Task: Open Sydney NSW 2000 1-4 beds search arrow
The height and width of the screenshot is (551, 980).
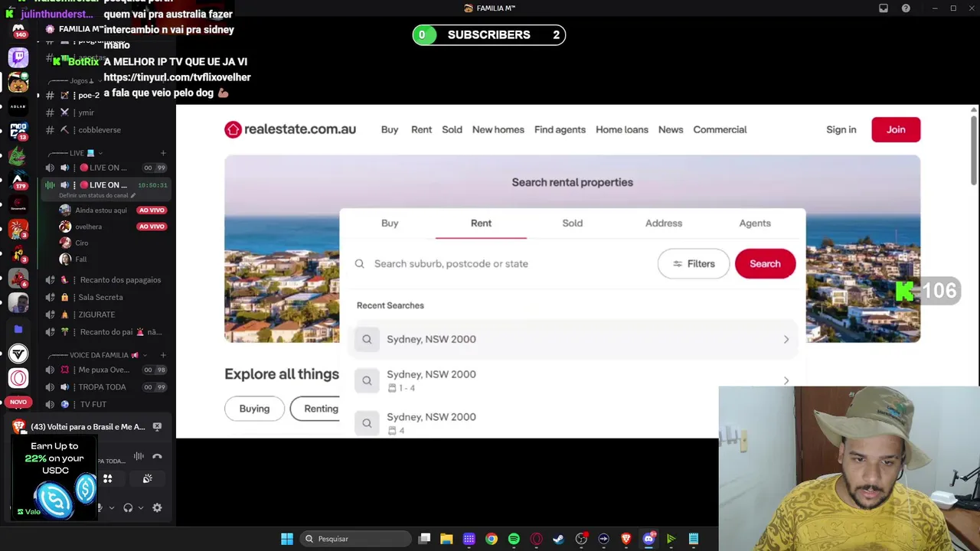Action: click(x=786, y=380)
